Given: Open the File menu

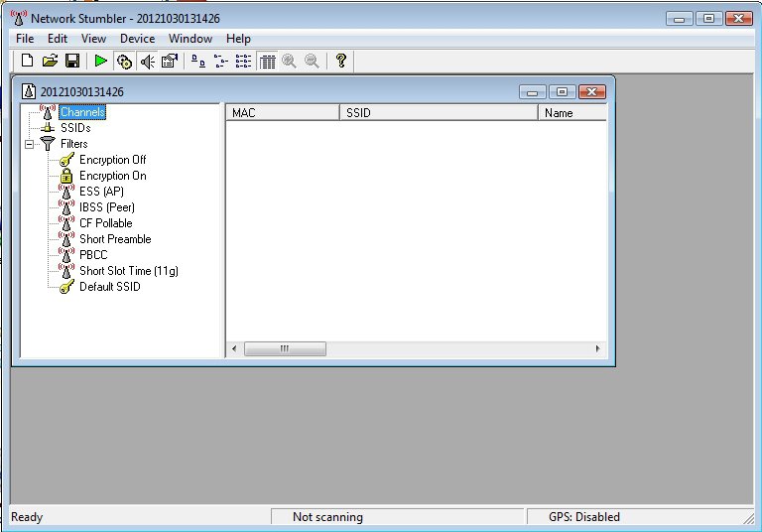Looking at the screenshot, I should (x=25, y=39).
